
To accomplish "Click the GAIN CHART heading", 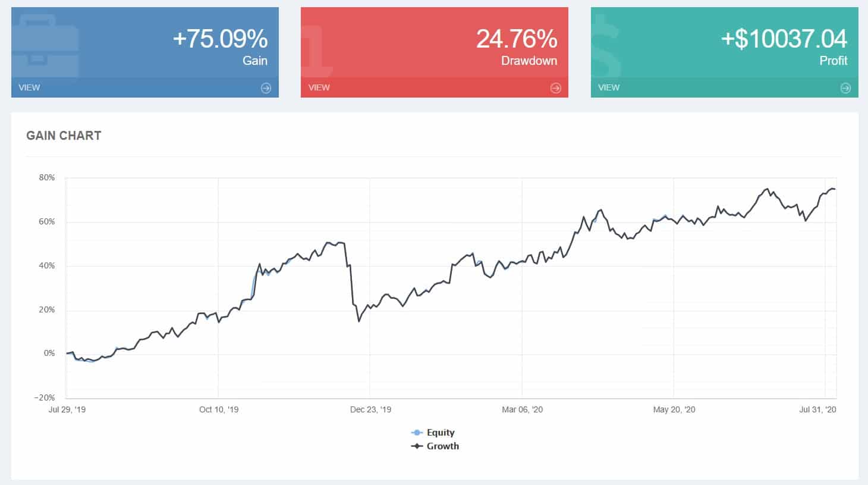I will (64, 136).
